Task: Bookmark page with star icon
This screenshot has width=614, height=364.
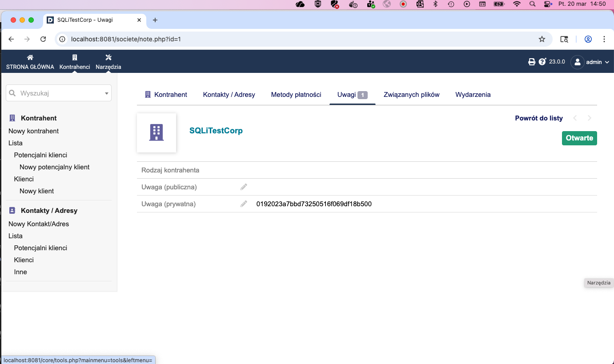Action: coord(542,39)
